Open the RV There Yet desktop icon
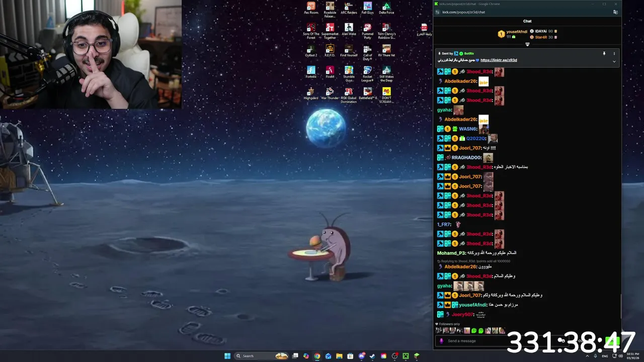The width and height of the screenshot is (644, 362). tap(386, 51)
